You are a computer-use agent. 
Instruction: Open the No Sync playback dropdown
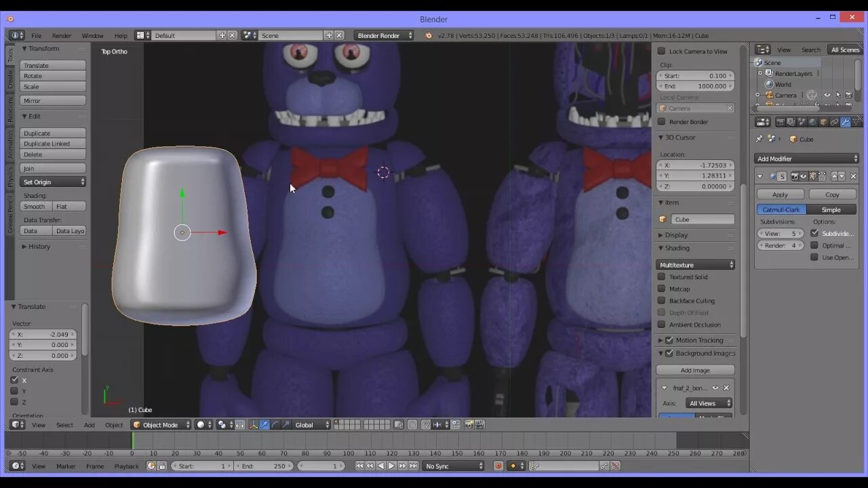[x=453, y=466]
